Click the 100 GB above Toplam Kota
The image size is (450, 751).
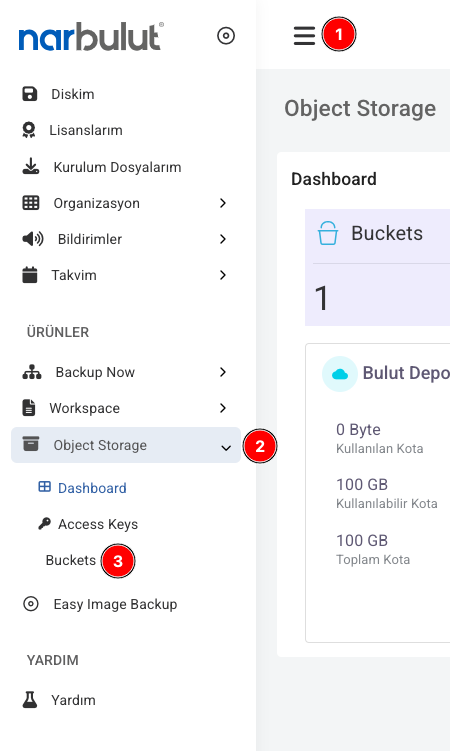click(362, 541)
